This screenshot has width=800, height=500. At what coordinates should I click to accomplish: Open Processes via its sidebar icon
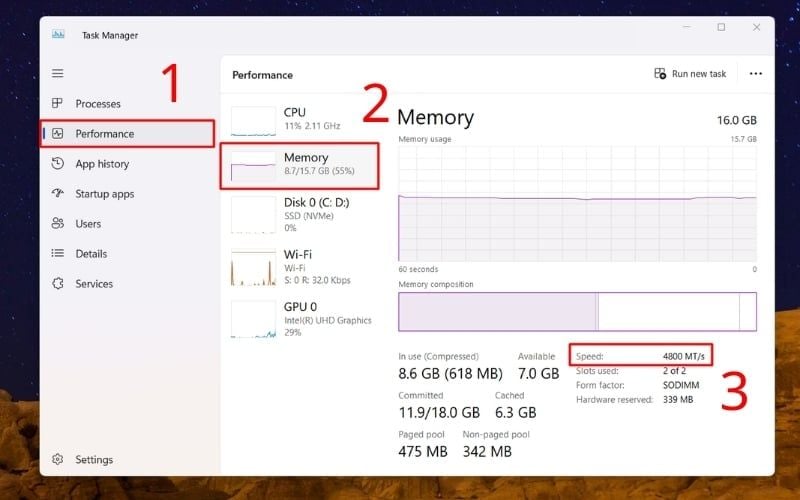coord(57,104)
